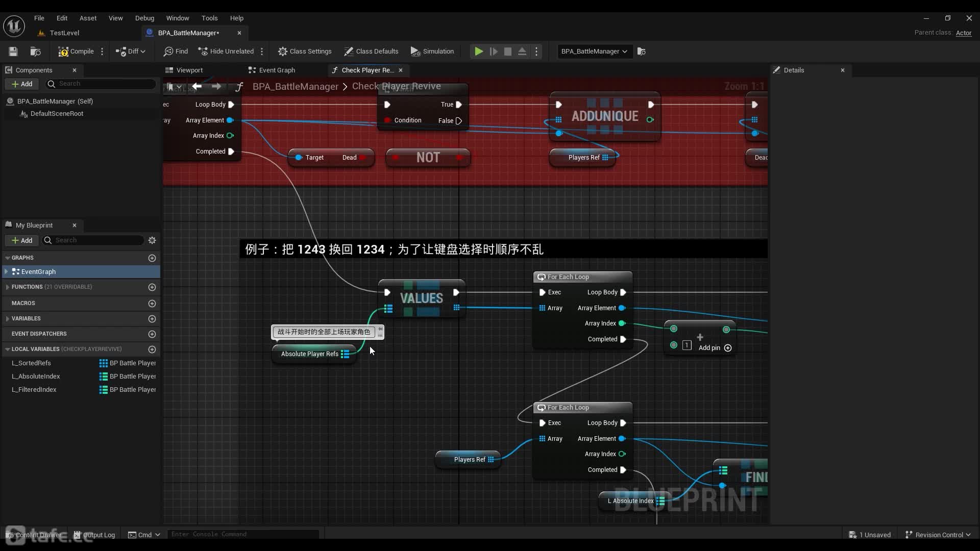Open Class Defaults
This screenshot has height=551, width=980.
[x=371, y=51]
